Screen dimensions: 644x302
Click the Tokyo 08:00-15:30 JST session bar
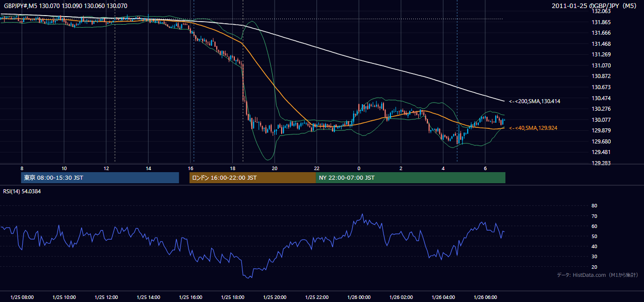pyautogui.click(x=100, y=178)
